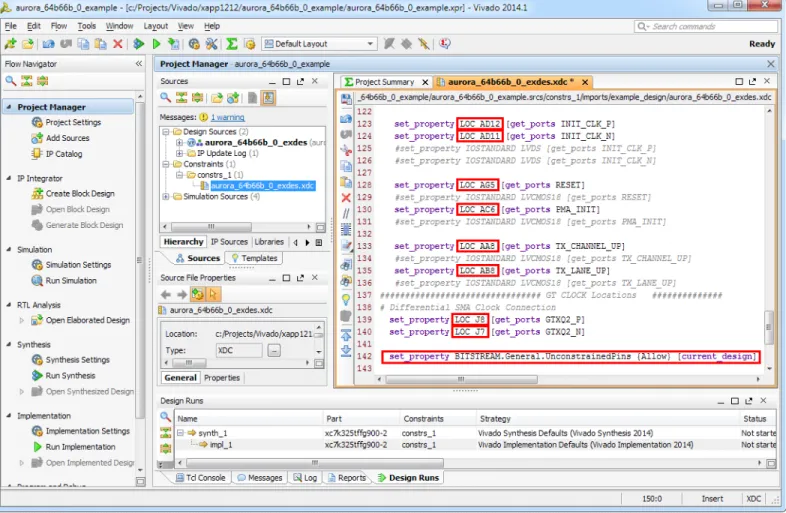Open the Flow menu

(59, 26)
